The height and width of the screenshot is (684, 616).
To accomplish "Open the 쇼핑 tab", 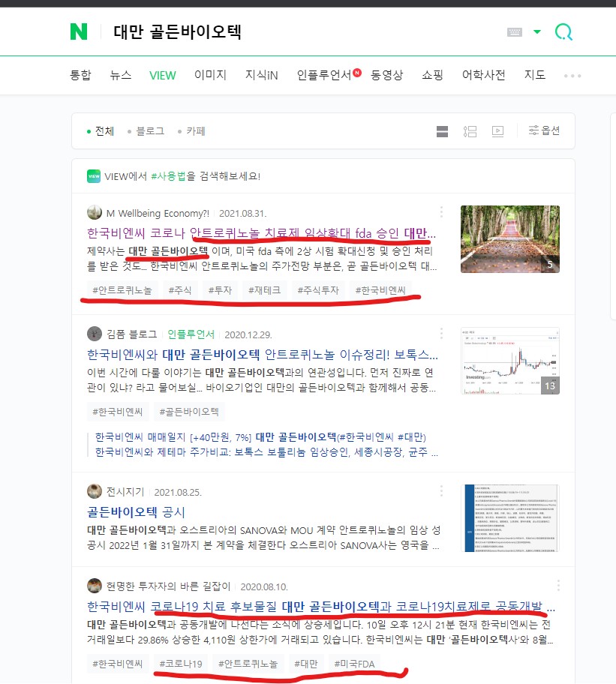I will tap(432, 75).
